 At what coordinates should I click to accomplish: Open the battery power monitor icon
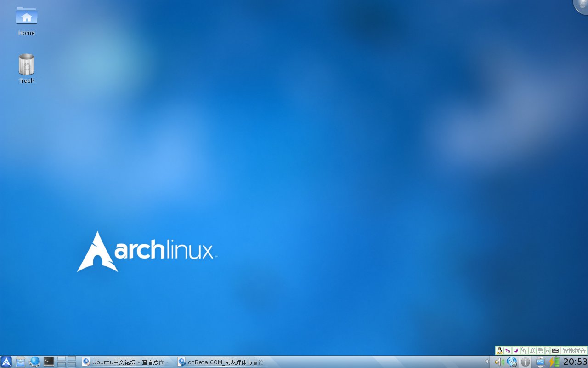[x=554, y=362]
